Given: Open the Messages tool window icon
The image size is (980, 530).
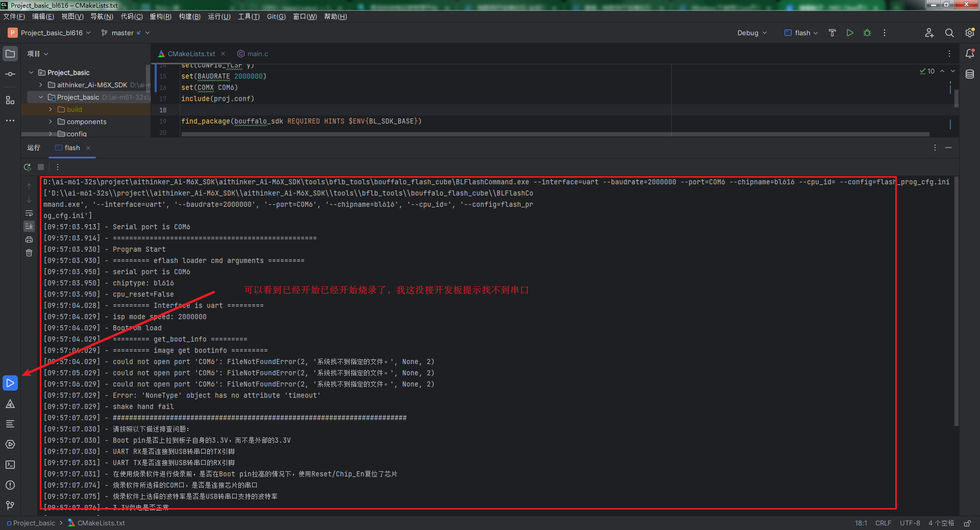Looking at the screenshot, I should click(x=10, y=424).
